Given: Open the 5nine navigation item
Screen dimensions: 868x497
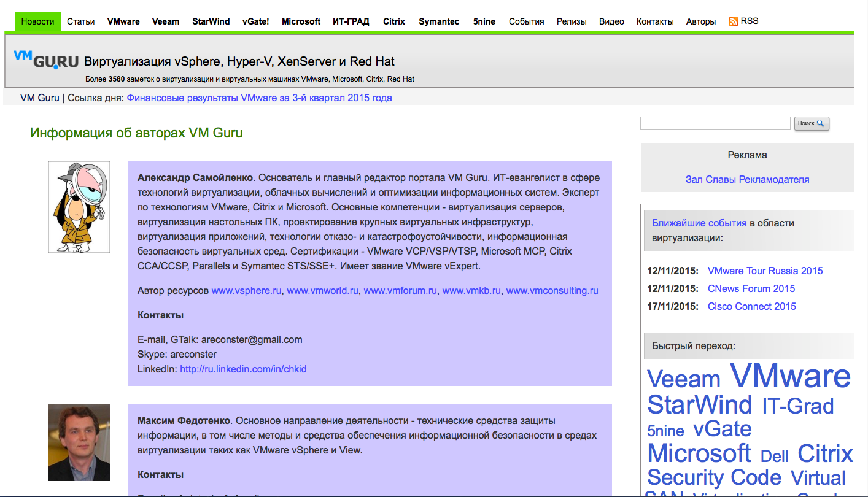Looking at the screenshot, I should click(x=484, y=21).
